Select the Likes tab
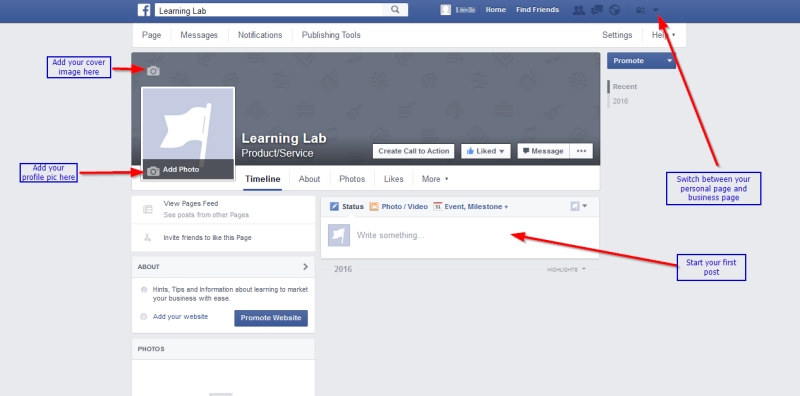 click(x=393, y=179)
